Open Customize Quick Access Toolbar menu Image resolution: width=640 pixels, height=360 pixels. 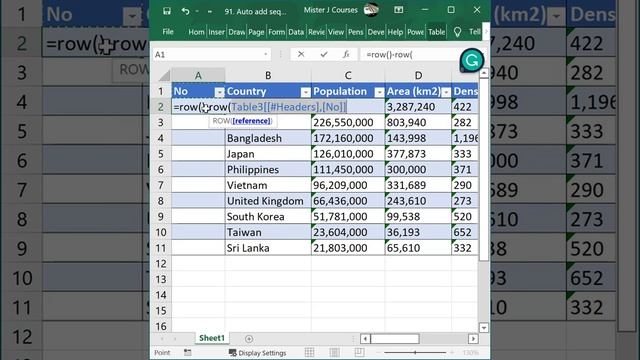tap(209, 12)
